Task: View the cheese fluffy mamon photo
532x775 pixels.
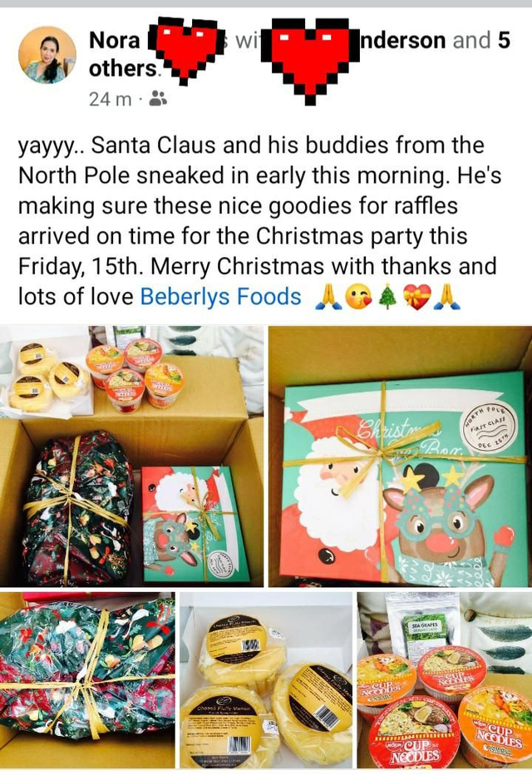Action: [266, 680]
